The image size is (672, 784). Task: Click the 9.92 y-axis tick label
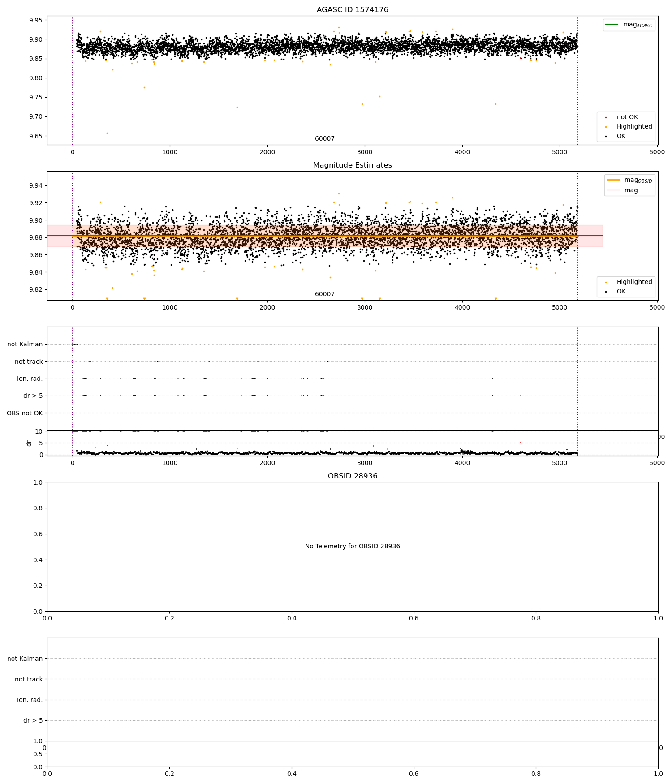[36, 203]
